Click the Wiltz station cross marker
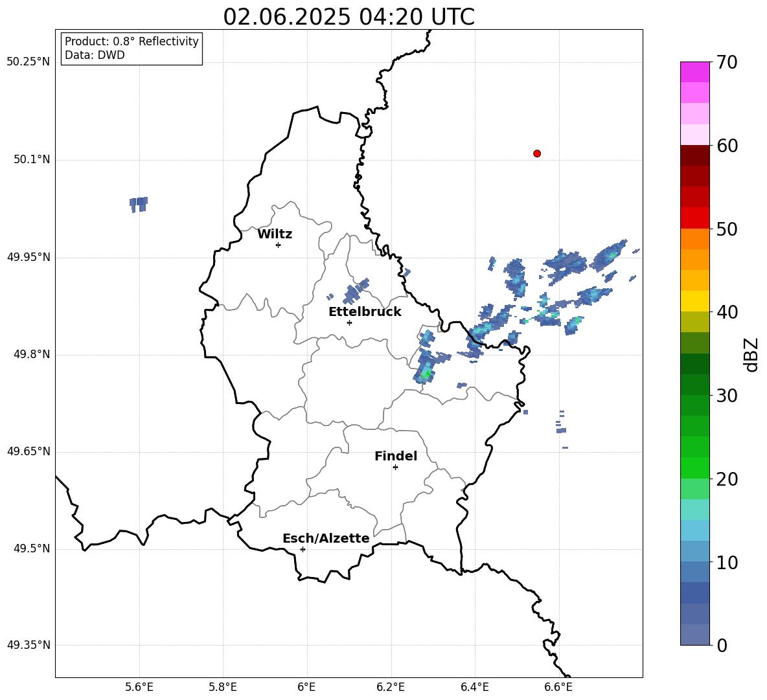 pyautogui.click(x=279, y=245)
